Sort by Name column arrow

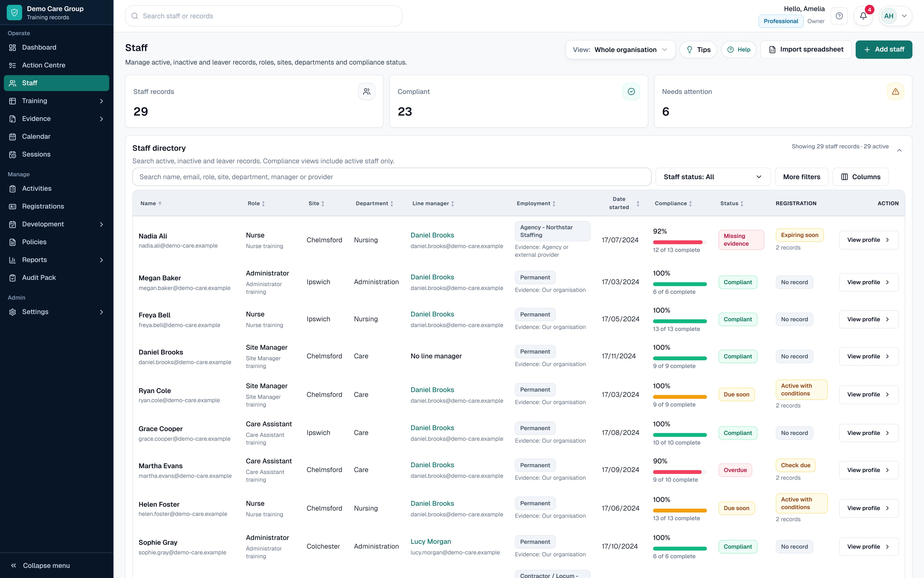click(160, 203)
